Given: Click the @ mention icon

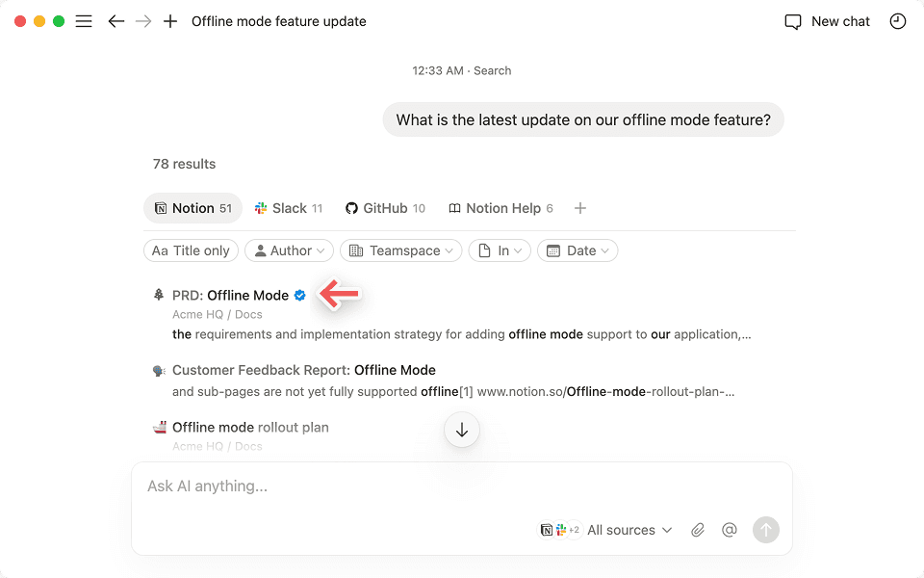Looking at the screenshot, I should tap(729, 530).
